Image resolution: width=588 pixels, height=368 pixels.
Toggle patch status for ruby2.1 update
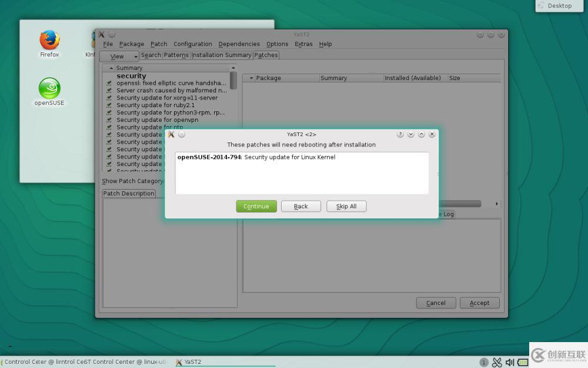point(109,105)
